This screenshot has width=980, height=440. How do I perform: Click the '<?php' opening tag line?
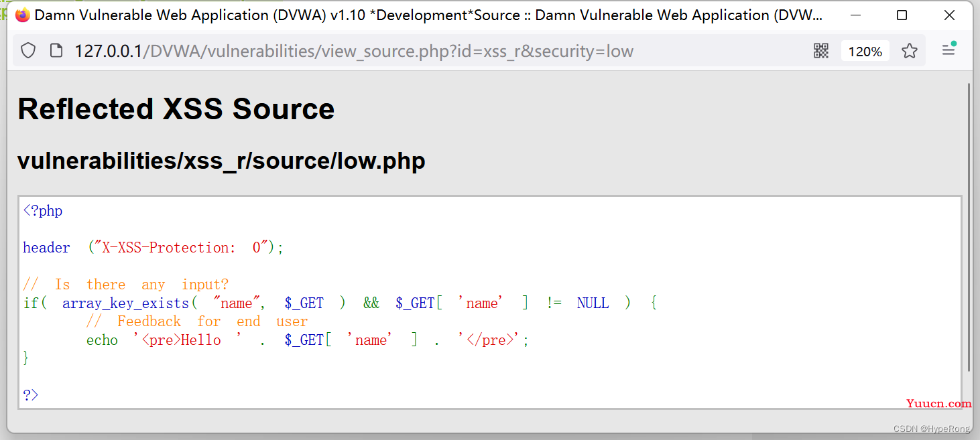[43, 211]
